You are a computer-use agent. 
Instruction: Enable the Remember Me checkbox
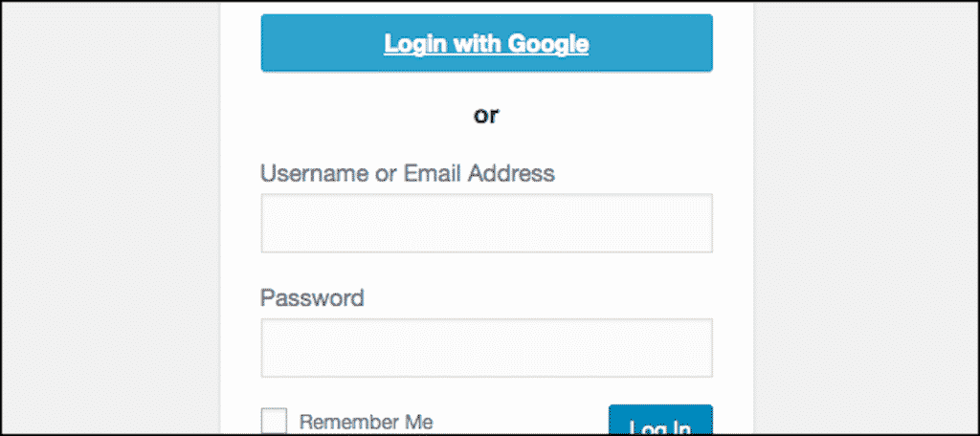coord(275,421)
